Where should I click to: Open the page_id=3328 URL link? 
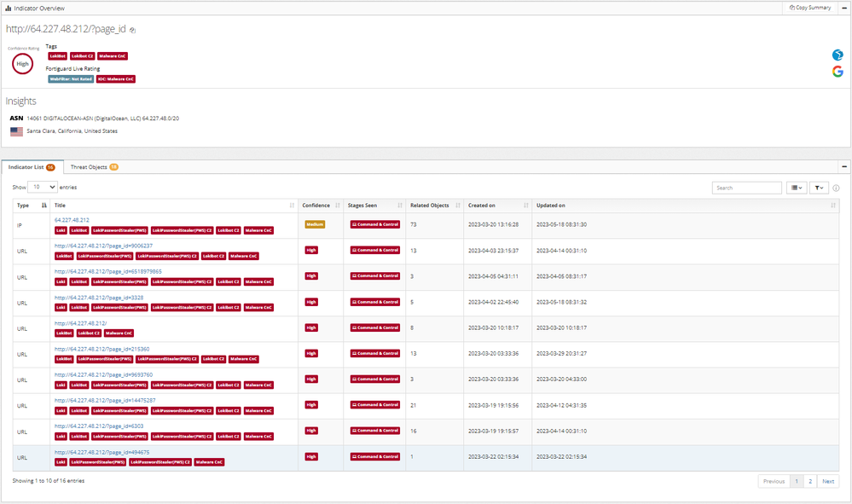[99, 298]
